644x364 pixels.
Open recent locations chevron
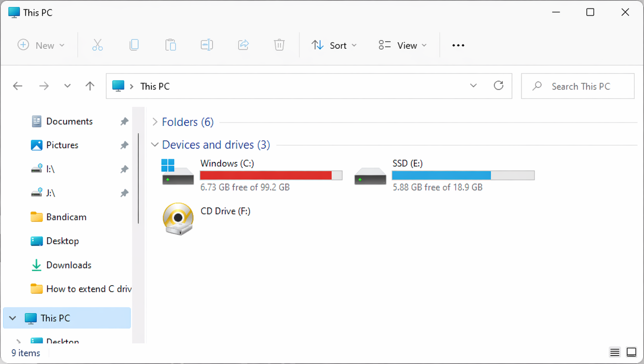click(x=67, y=86)
